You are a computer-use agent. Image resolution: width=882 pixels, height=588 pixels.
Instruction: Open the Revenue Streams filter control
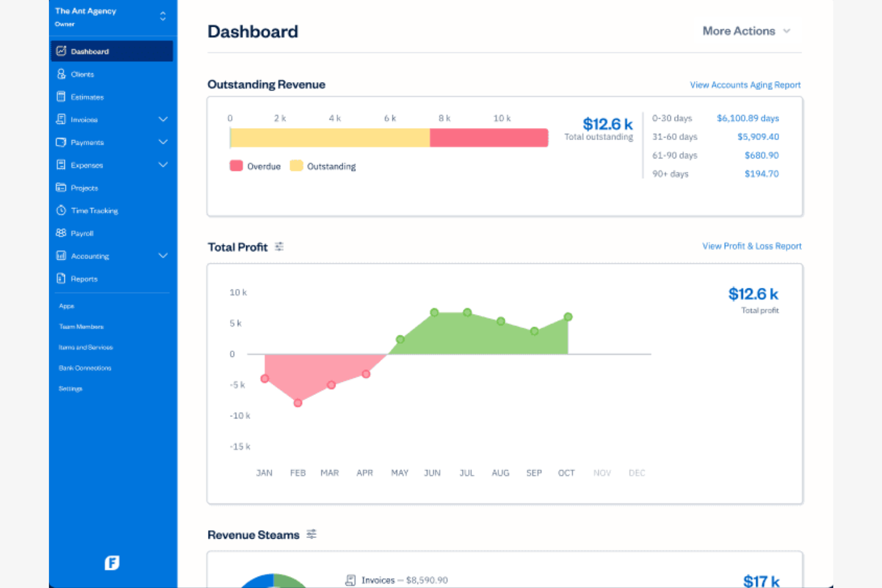pyautogui.click(x=311, y=534)
